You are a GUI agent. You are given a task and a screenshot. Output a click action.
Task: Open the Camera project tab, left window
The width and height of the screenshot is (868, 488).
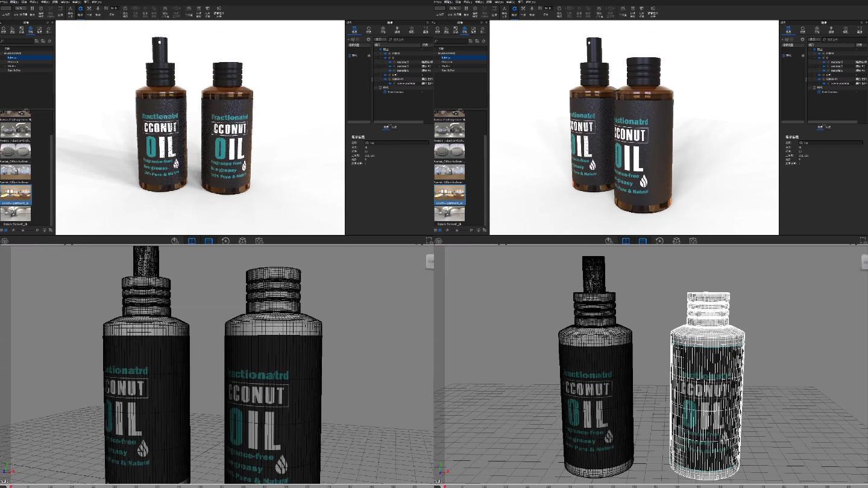point(411,30)
